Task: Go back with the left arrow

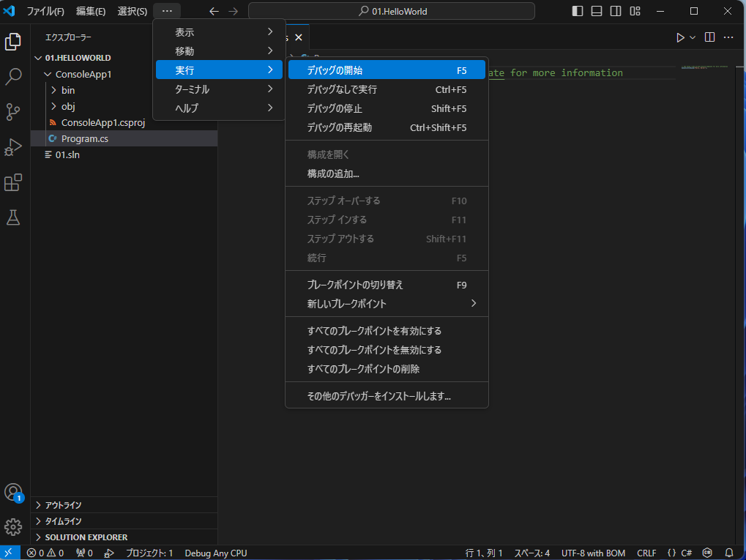Action: point(214,11)
